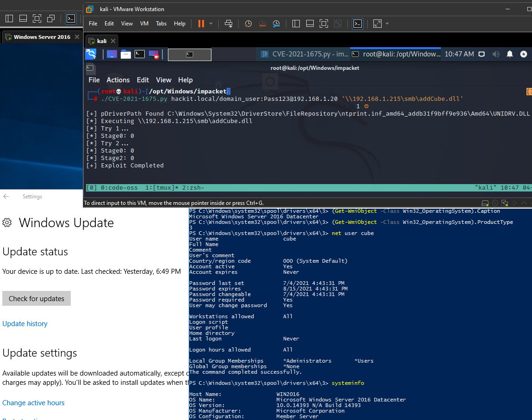Click the Exploit Completed line in the terminal
This screenshot has height=420, width=532.
point(125,166)
